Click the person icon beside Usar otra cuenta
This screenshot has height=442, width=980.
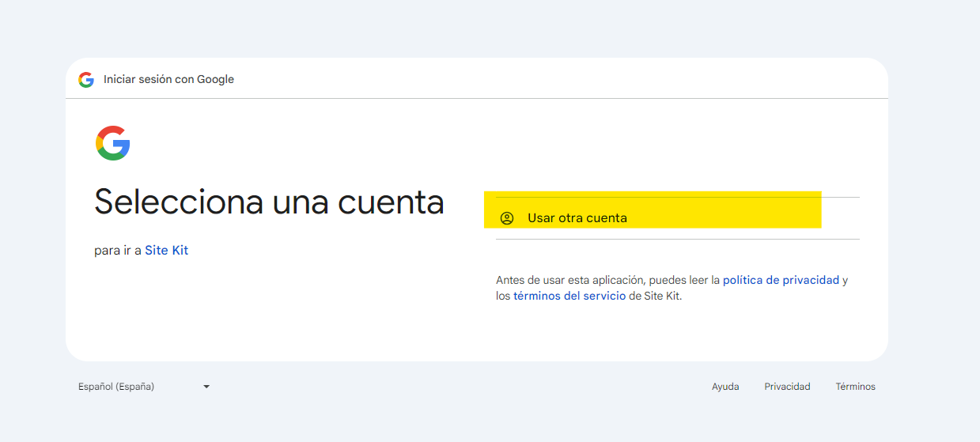coord(507,218)
